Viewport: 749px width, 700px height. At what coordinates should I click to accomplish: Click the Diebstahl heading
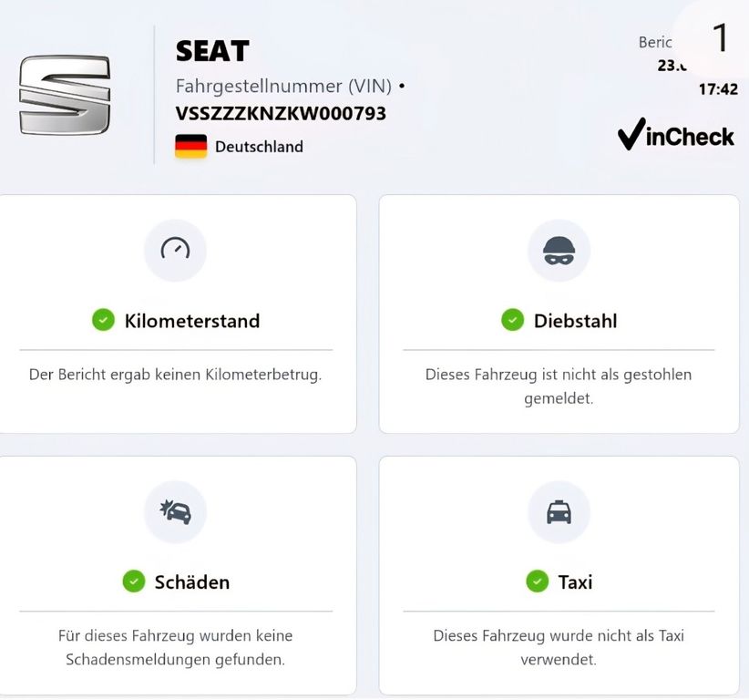click(575, 321)
